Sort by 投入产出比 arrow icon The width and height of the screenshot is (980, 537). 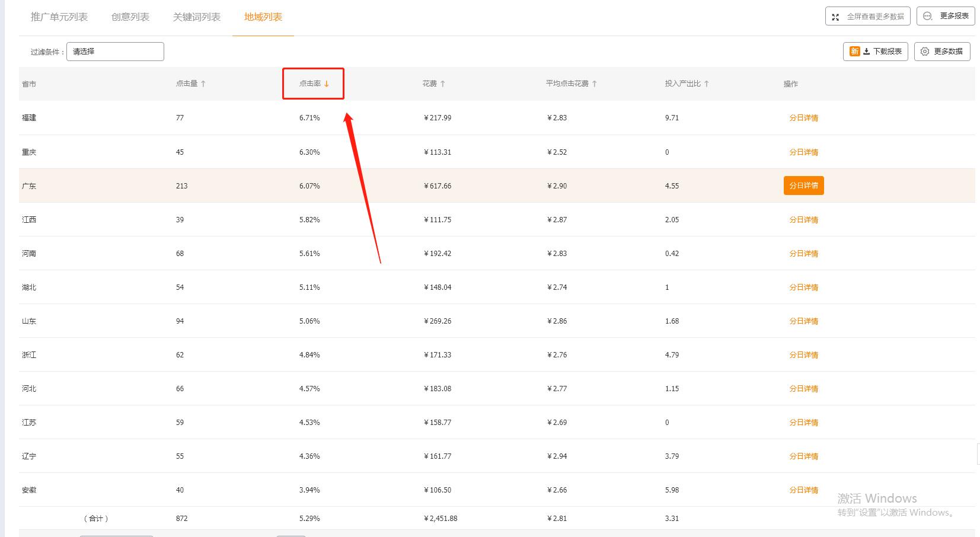[x=707, y=84]
